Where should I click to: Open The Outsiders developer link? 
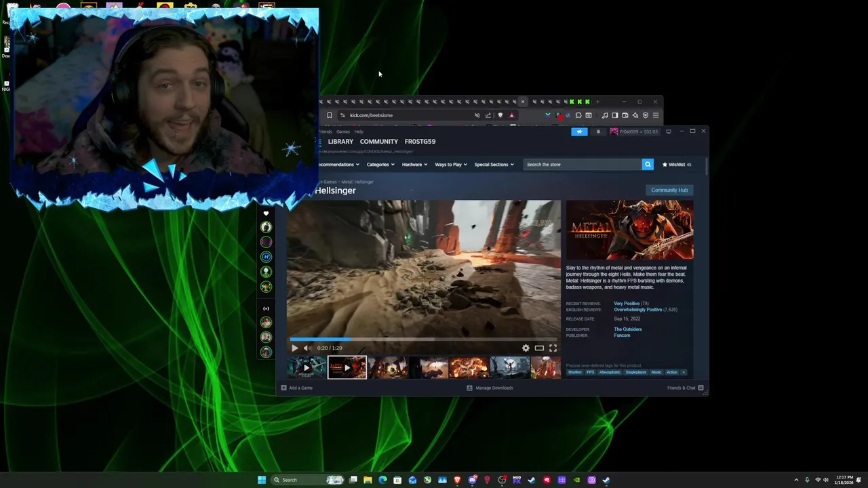click(628, 329)
